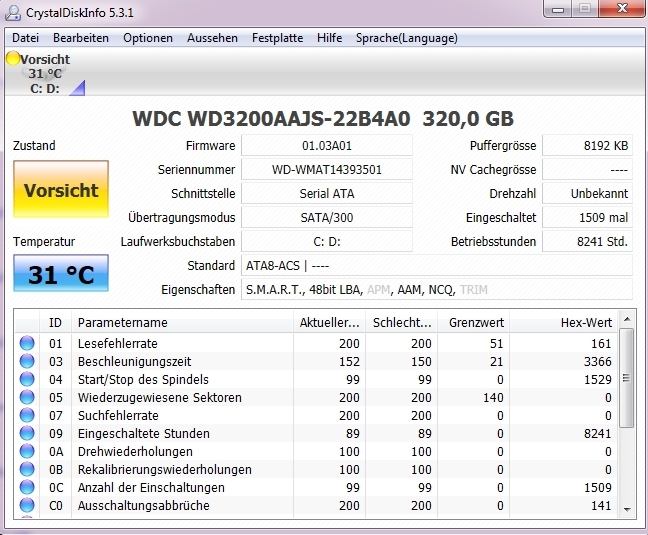Screen dimensions: 648x535
Task: Click the status icon for Suchfehlerrate
Action: click(x=27, y=415)
